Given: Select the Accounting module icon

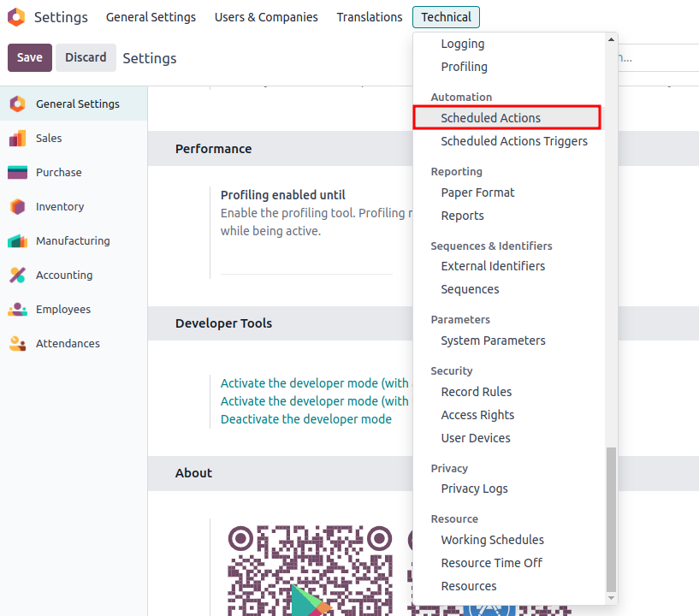Looking at the screenshot, I should coord(17,275).
